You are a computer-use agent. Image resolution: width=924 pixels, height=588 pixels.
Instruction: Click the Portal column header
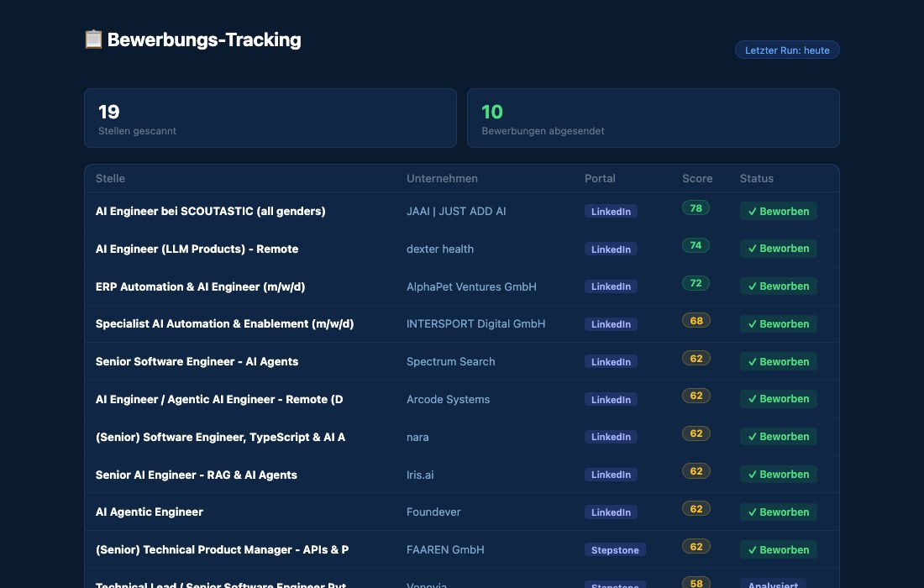point(600,179)
